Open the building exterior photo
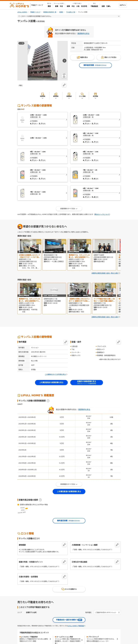138x644 pixels. 42,61
